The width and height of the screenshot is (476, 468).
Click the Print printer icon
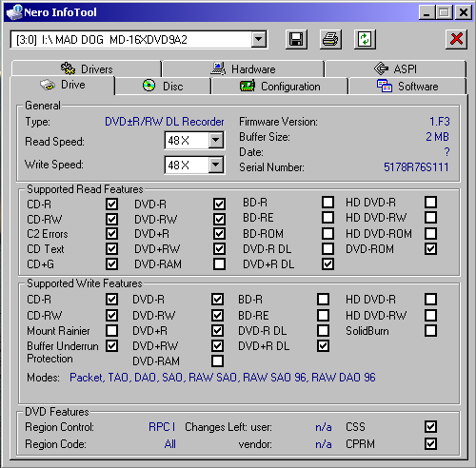point(330,40)
